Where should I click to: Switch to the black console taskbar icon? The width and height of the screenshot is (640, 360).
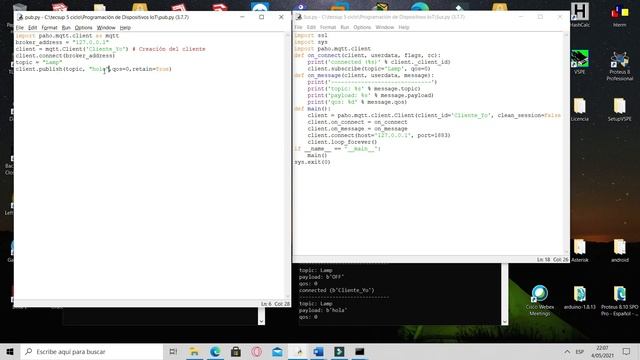pyautogui.click(x=360, y=351)
